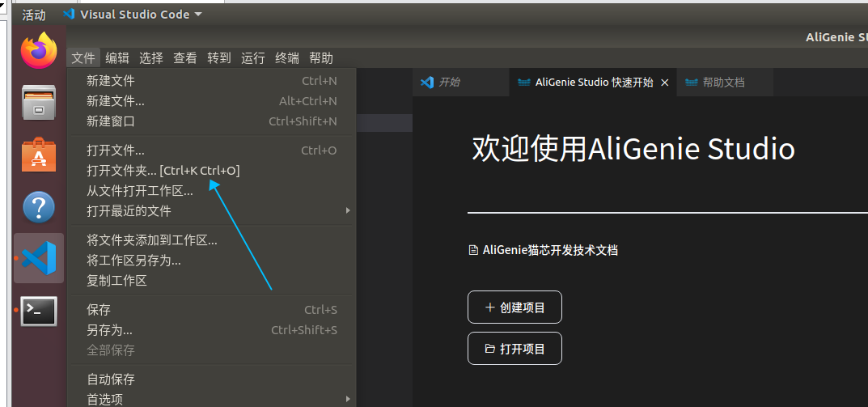868x407 pixels.
Task: Choose 新建文件... Alt+Ctrl+N menu item
Action: (x=211, y=101)
